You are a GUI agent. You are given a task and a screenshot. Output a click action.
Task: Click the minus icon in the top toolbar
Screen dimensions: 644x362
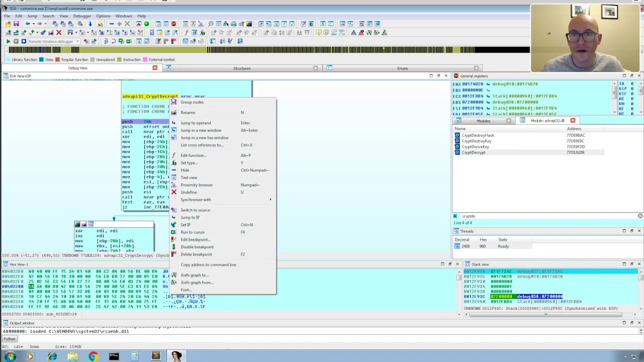111,24
